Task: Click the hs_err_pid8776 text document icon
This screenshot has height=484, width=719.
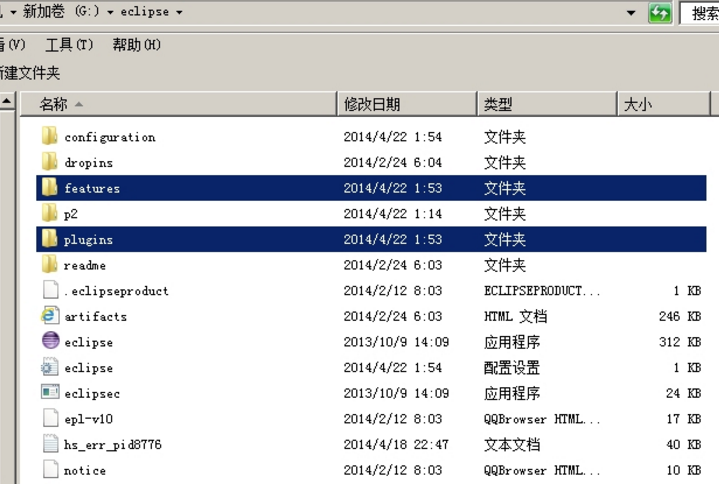Action: click(x=50, y=444)
